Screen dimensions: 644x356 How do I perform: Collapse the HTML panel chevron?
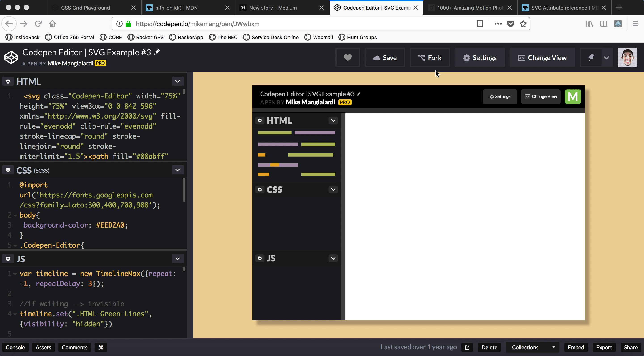tap(177, 81)
